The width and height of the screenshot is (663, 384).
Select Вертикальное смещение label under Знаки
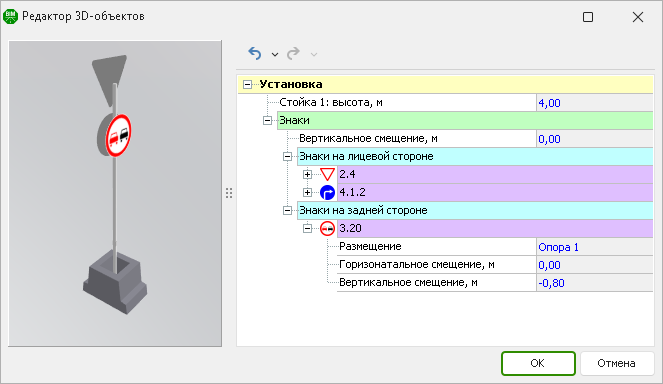pyautogui.click(x=368, y=138)
